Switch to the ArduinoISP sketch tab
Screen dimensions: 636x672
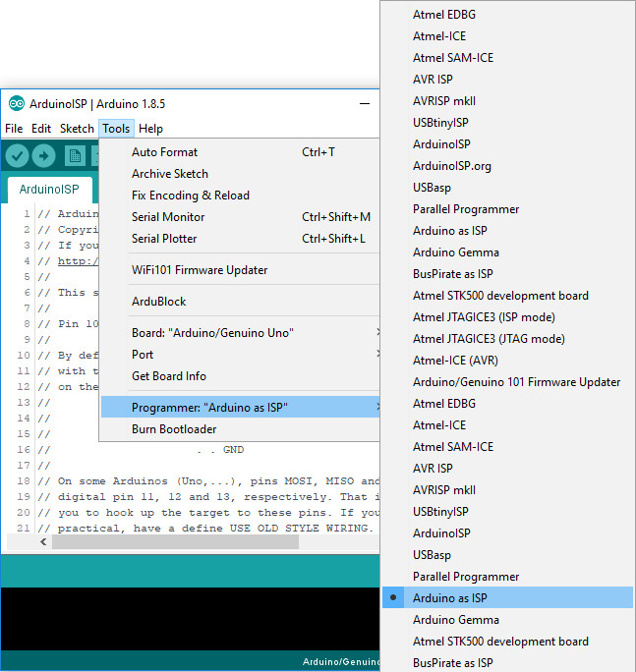49,189
